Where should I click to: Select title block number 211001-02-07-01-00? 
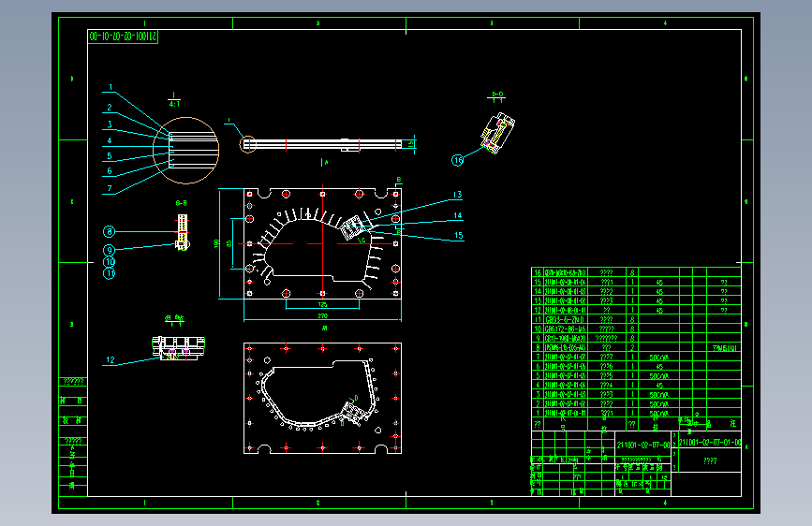coord(710,442)
